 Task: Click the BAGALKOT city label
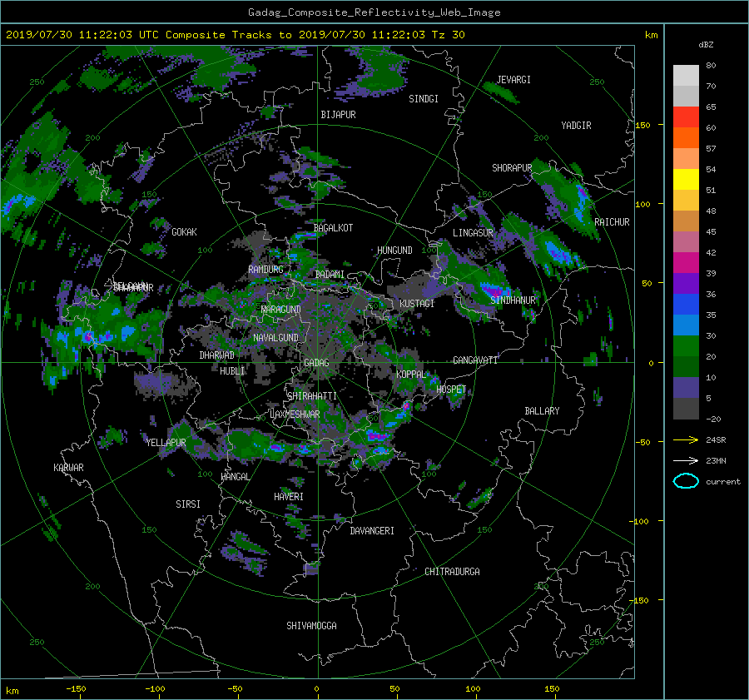pos(333,228)
